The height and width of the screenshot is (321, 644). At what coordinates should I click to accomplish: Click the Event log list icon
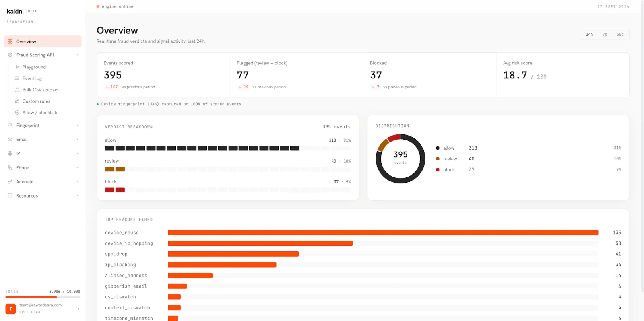(x=17, y=78)
